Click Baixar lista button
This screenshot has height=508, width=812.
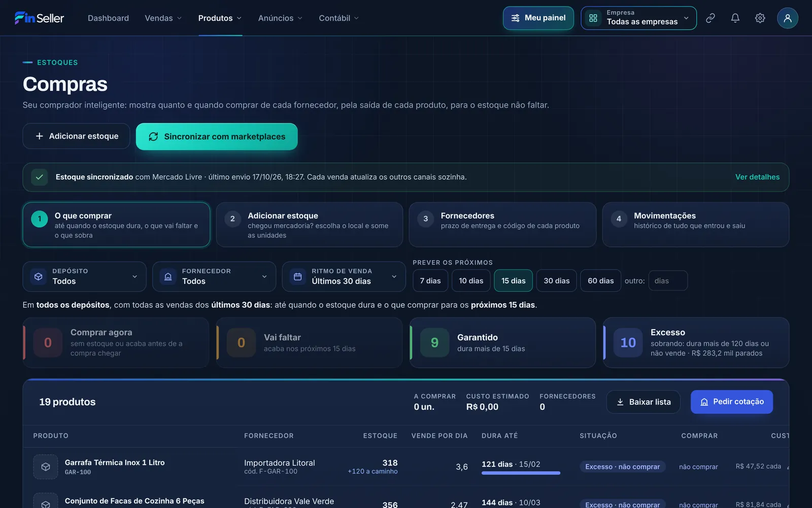click(x=643, y=402)
